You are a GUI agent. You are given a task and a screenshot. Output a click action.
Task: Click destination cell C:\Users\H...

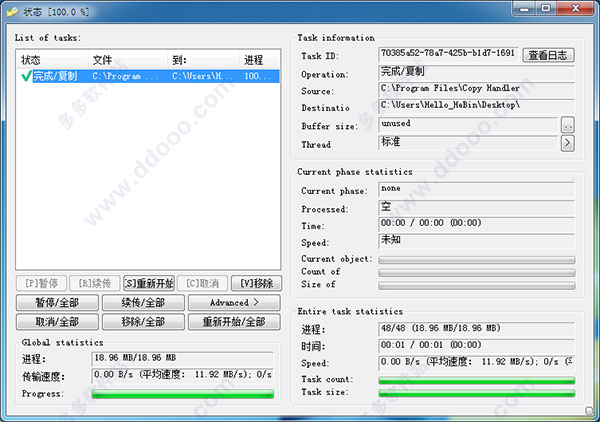pos(202,76)
